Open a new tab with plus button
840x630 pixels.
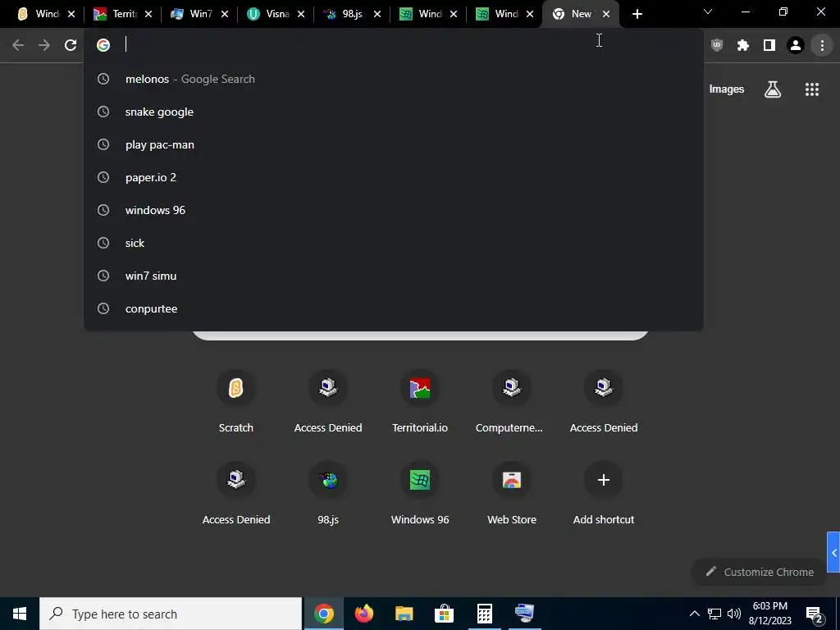pyautogui.click(x=637, y=14)
